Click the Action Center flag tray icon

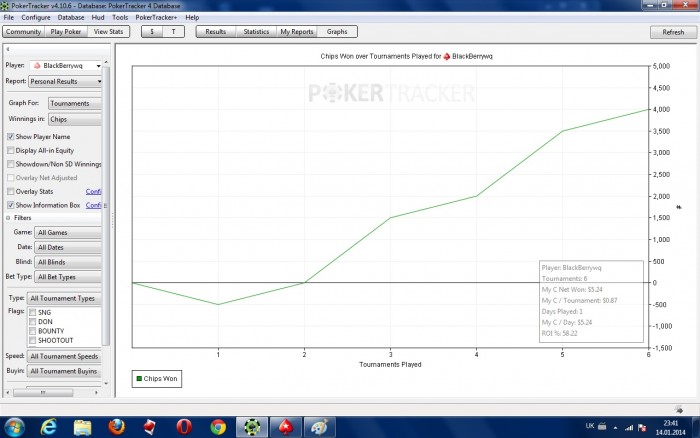pyautogui.click(x=642, y=428)
